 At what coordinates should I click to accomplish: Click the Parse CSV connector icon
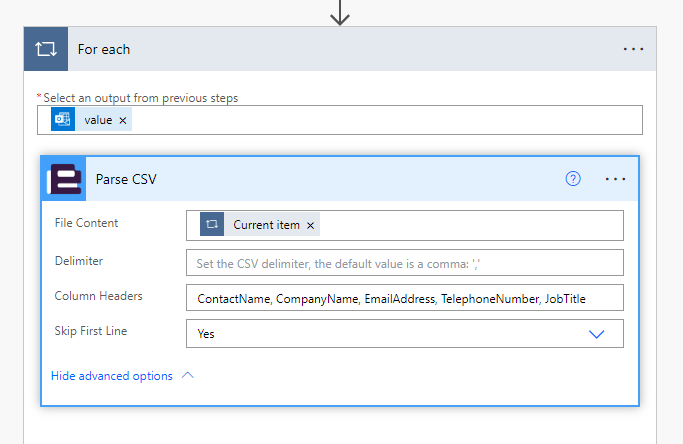(x=64, y=179)
